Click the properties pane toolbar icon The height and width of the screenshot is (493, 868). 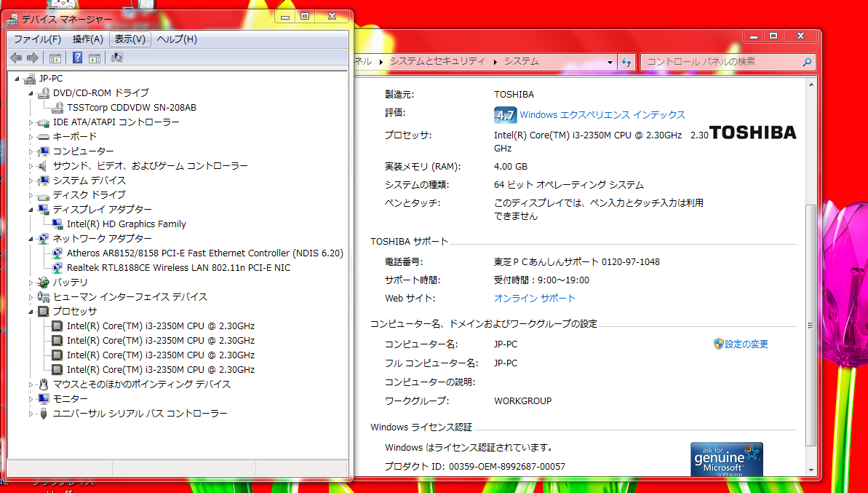[x=95, y=58]
